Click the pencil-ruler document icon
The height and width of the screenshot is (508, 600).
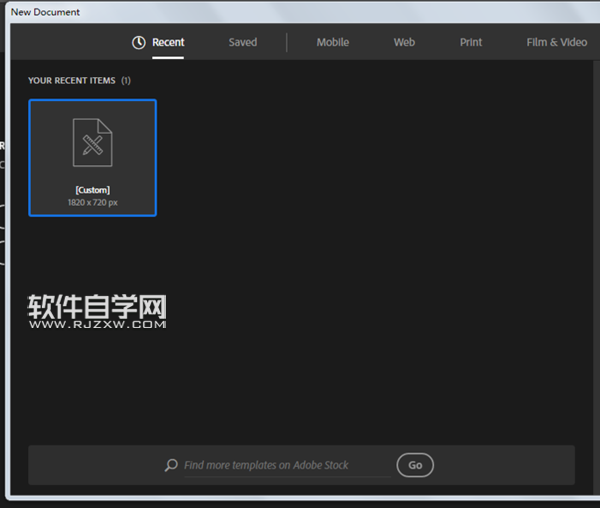[x=92, y=143]
